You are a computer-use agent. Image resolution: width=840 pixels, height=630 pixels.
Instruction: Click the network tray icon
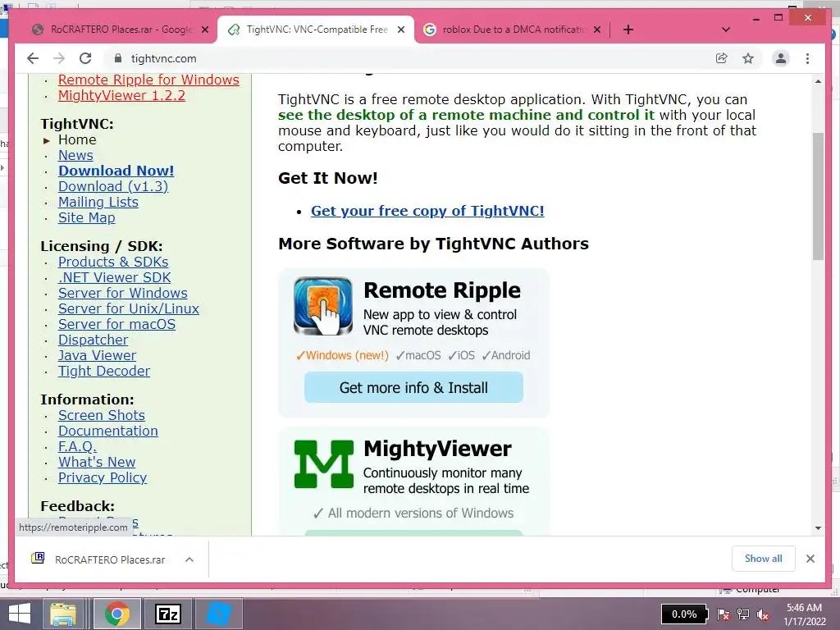point(743,614)
